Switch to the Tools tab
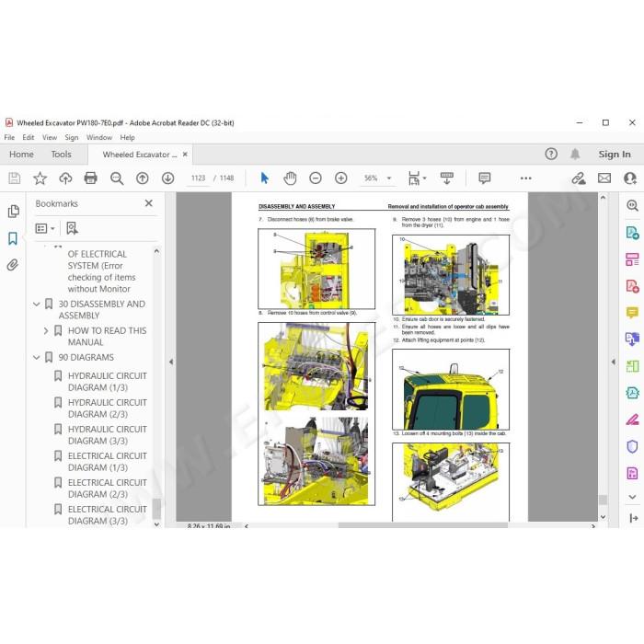Viewport: 644px width, 644px height. point(62,155)
